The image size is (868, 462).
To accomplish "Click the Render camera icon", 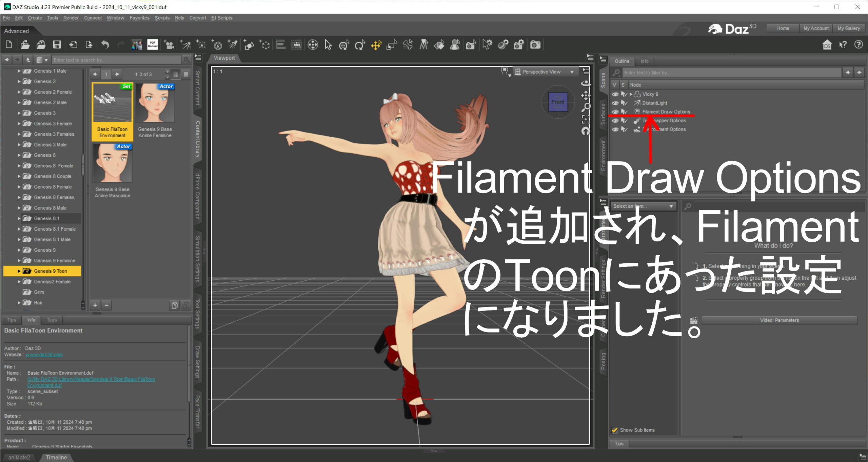I will click(535, 45).
